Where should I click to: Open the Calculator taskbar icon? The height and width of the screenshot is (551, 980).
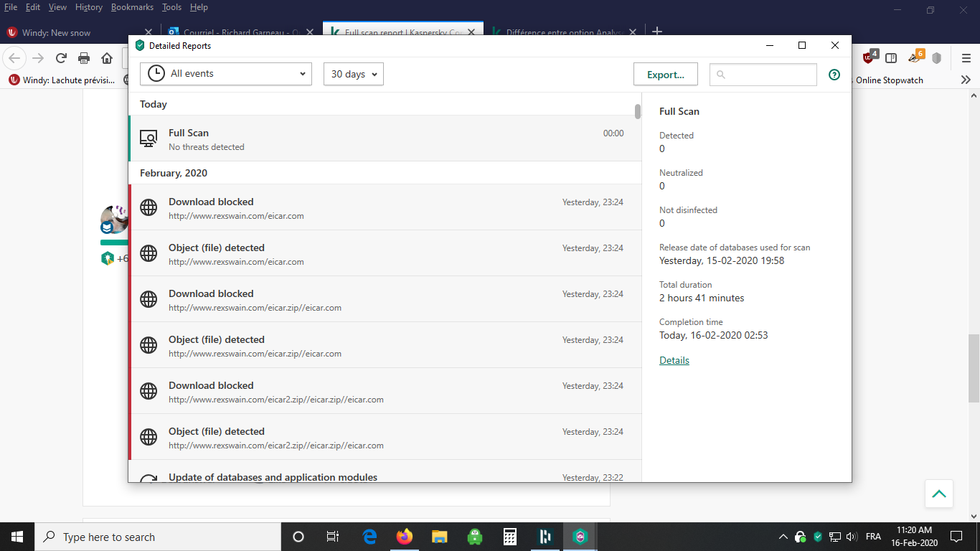(510, 537)
